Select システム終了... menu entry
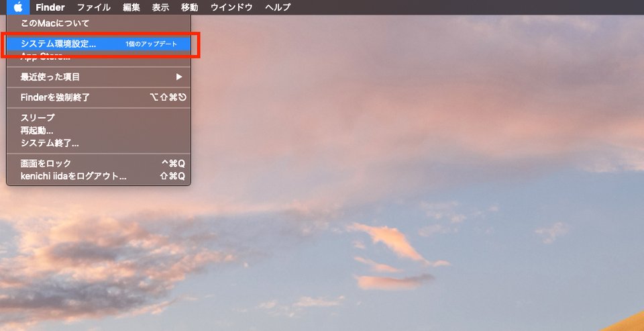Screen dimensions: 644x331 pyautogui.click(x=99, y=143)
